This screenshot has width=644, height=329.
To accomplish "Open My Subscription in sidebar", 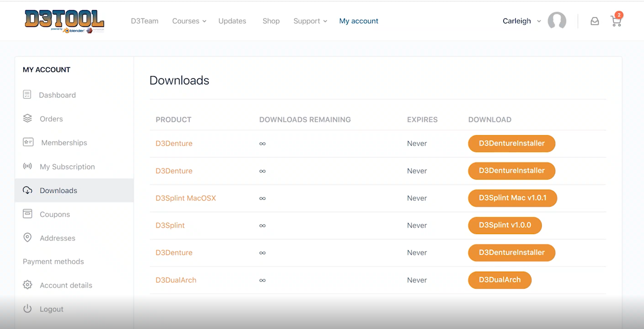I will click(x=67, y=167).
